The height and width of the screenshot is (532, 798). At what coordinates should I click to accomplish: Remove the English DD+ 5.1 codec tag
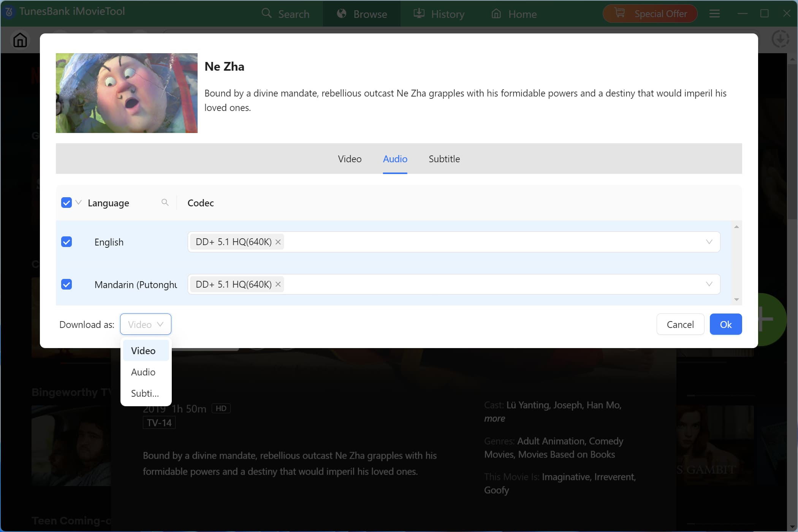278,242
